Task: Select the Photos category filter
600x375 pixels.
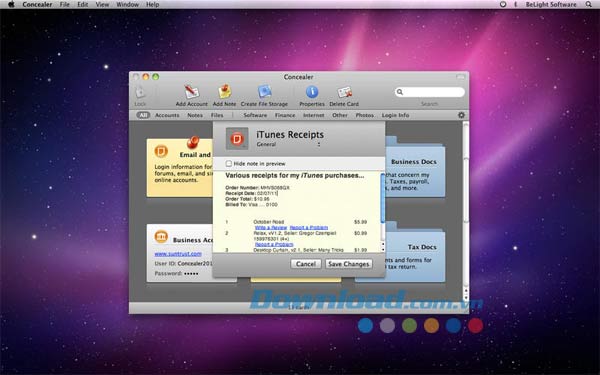Action: tap(364, 115)
